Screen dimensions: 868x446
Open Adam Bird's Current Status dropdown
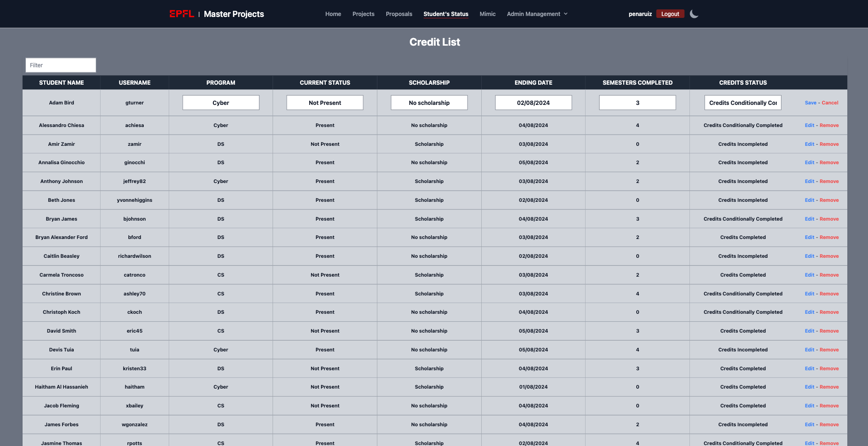click(x=325, y=102)
